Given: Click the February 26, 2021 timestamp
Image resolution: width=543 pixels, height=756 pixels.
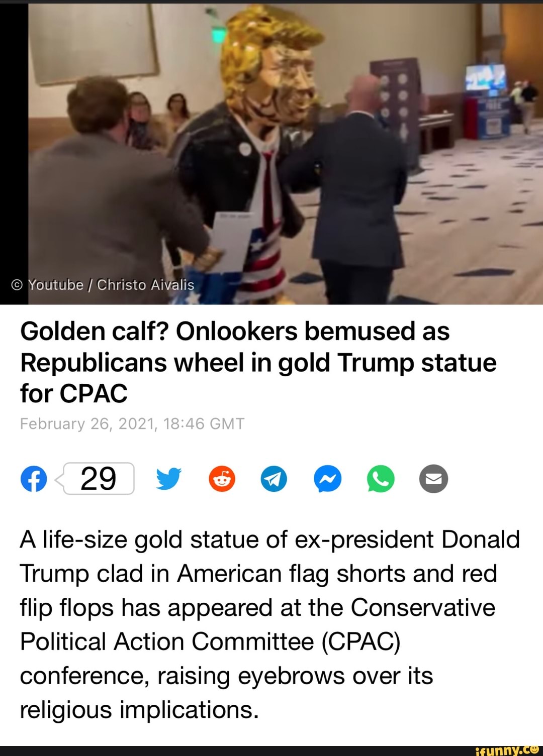Looking at the screenshot, I should tap(132, 423).
